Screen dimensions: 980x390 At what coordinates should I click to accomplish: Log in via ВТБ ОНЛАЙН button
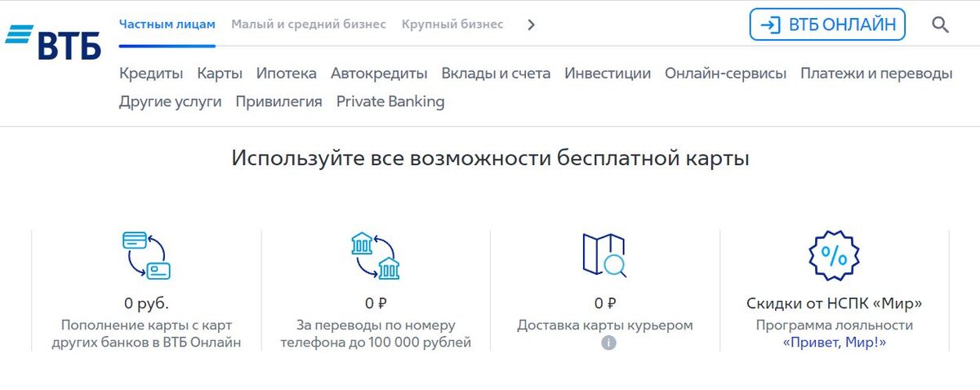coord(827,25)
